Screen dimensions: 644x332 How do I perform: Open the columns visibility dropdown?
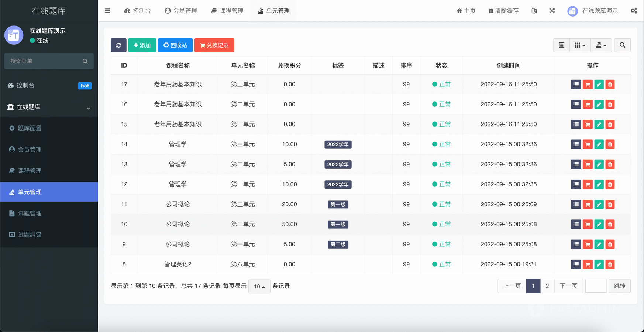(x=580, y=45)
